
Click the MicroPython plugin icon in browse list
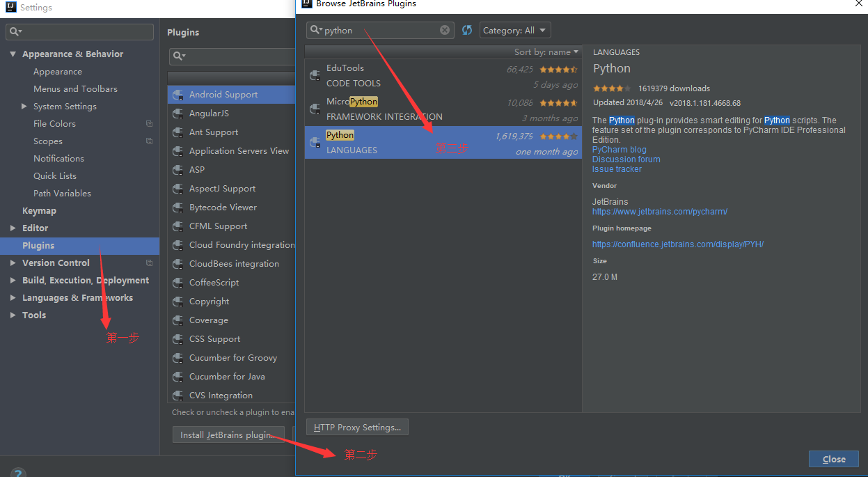coord(315,109)
